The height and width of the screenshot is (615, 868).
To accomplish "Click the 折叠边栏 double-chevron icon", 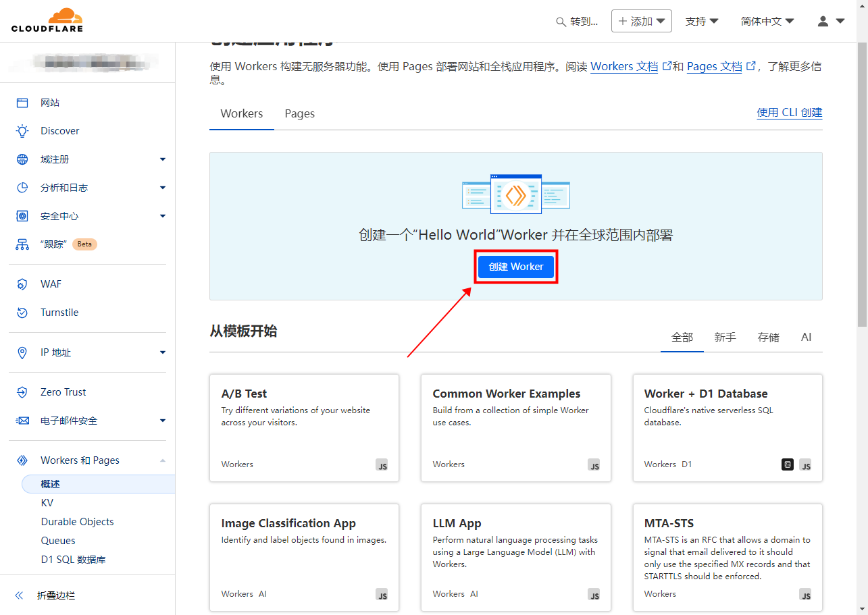I will pos(19,595).
